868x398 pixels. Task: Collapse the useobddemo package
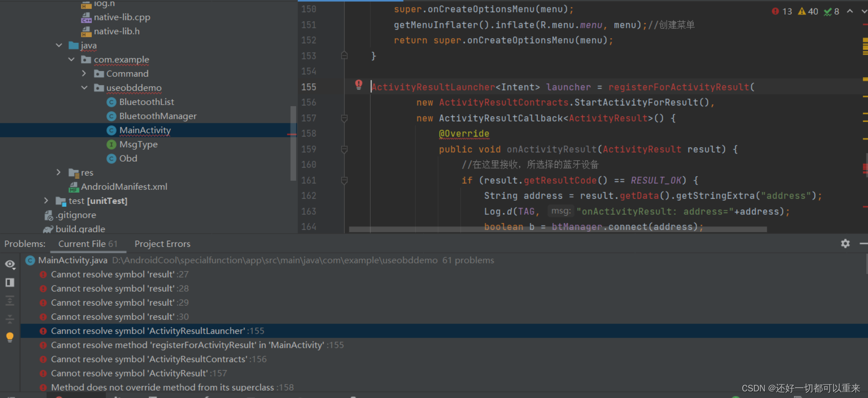pos(84,88)
